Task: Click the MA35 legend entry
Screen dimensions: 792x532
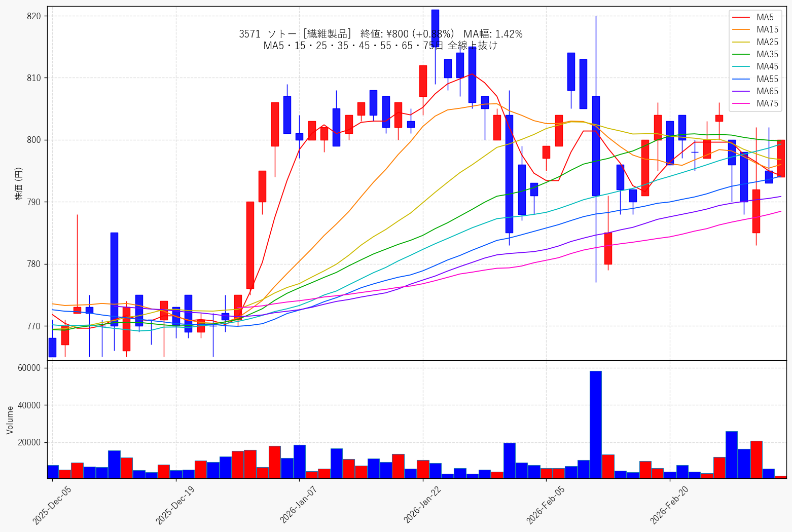Action: [x=755, y=54]
